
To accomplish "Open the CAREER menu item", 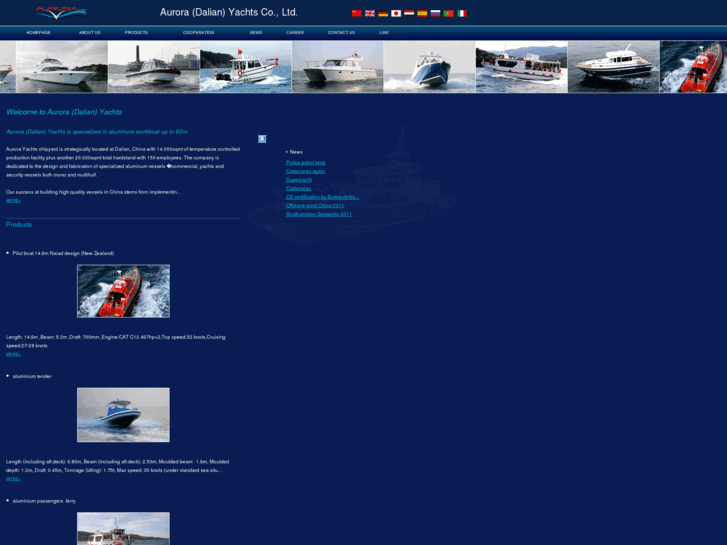I will point(295,32).
